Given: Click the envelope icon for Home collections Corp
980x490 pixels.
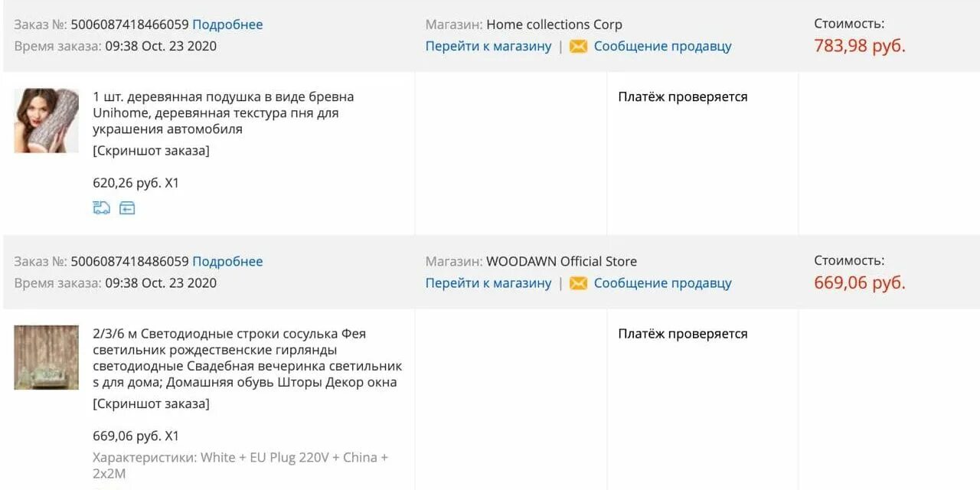Looking at the screenshot, I should 578,46.
